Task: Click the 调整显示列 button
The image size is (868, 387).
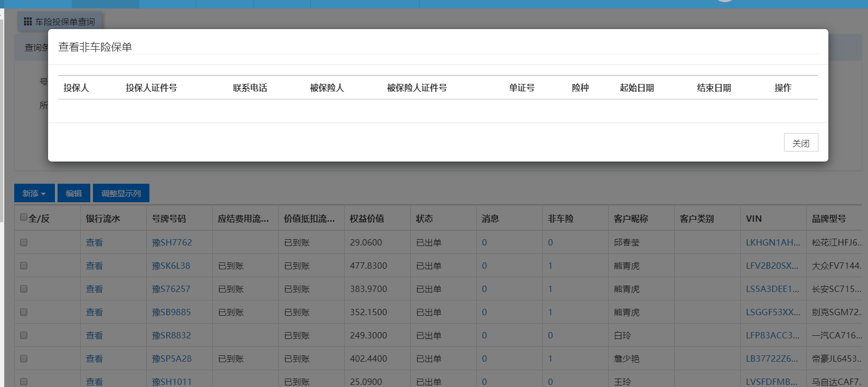Action: pos(121,193)
